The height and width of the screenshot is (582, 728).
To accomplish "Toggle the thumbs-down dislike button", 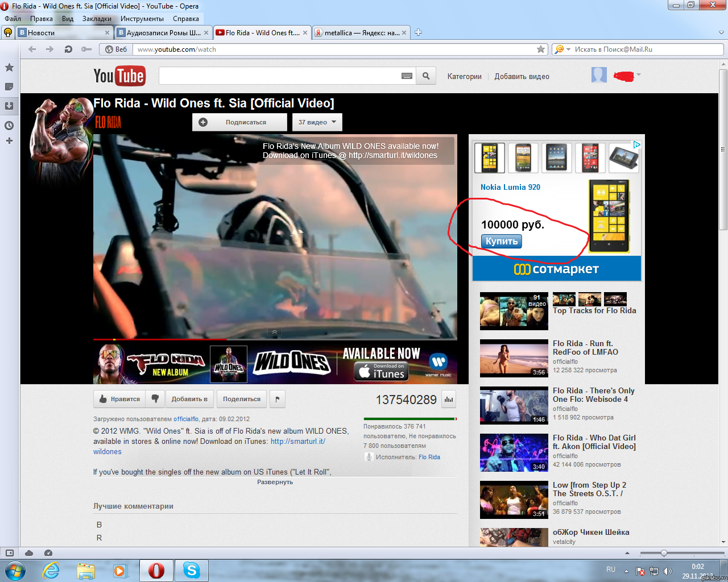I will [x=155, y=399].
